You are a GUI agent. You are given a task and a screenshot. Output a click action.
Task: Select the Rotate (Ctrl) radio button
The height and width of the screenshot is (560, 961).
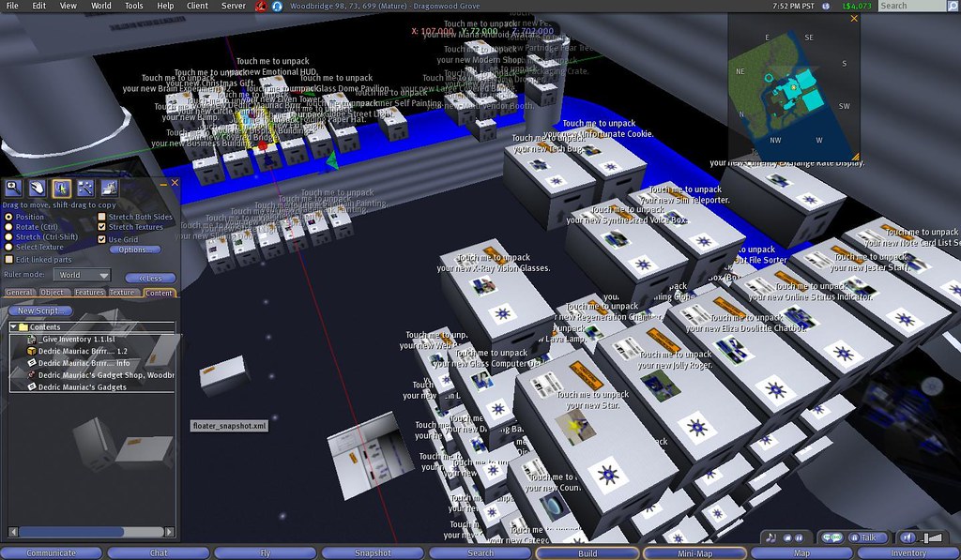pyautogui.click(x=10, y=228)
